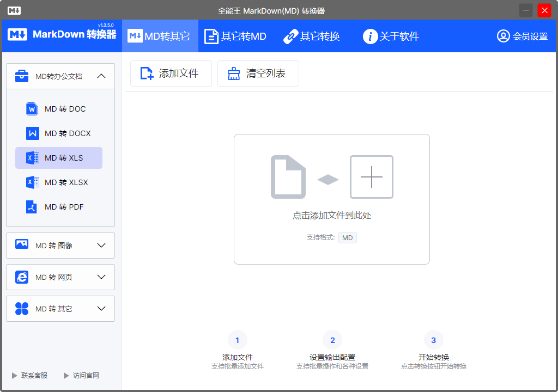Select MD 转 DOCX

(59, 133)
